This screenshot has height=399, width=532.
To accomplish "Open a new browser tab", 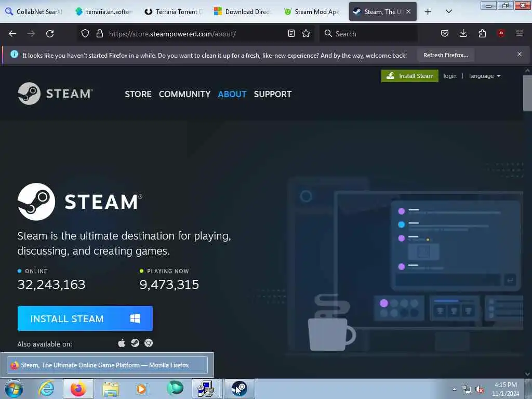I will pos(428,12).
